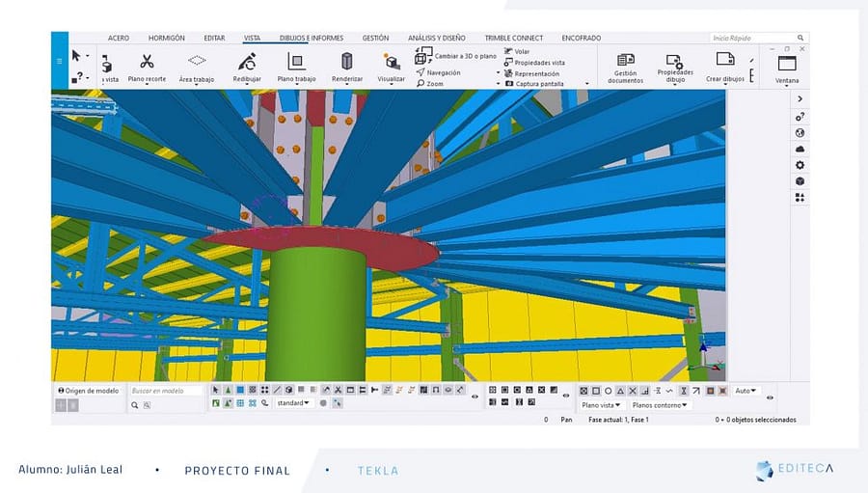Open the Ventana window icon

tap(787, 63)
